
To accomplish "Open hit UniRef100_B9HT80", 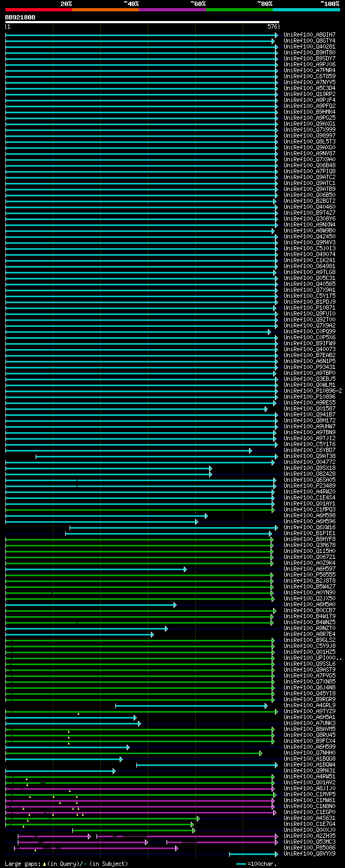I will pos(309,52).
